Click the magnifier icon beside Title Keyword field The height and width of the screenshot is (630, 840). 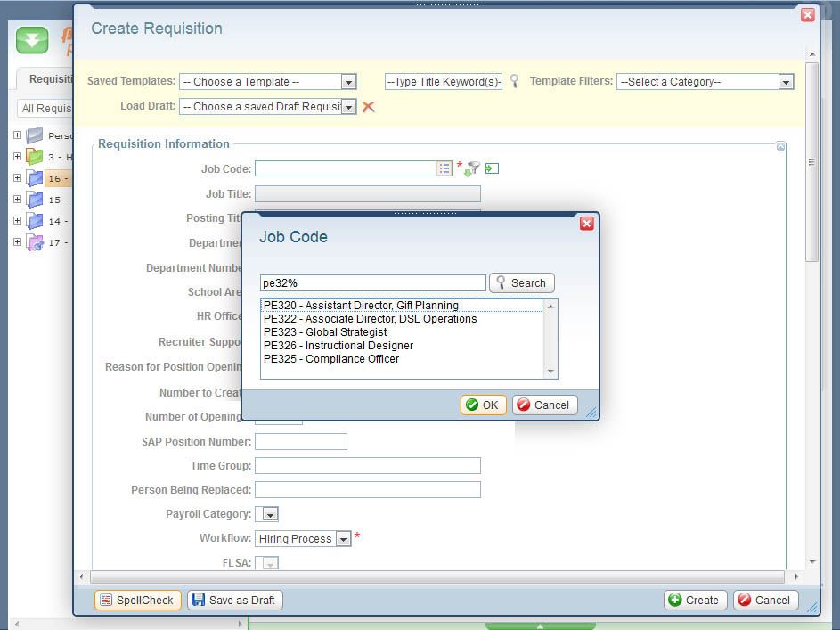(x=514, y=81)
